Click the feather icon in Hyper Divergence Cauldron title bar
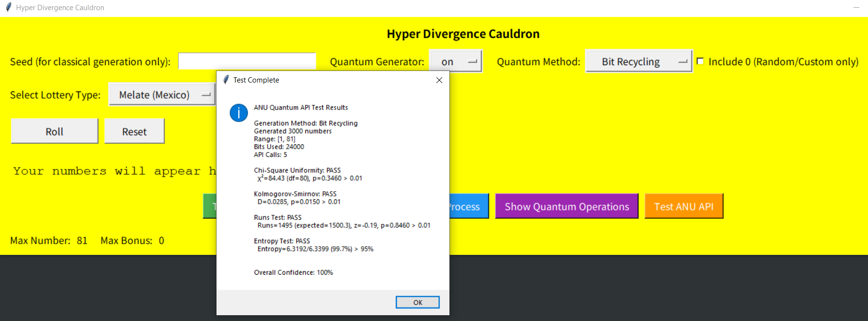This screenshot has width=868, height=321. (x=8, y=7)
